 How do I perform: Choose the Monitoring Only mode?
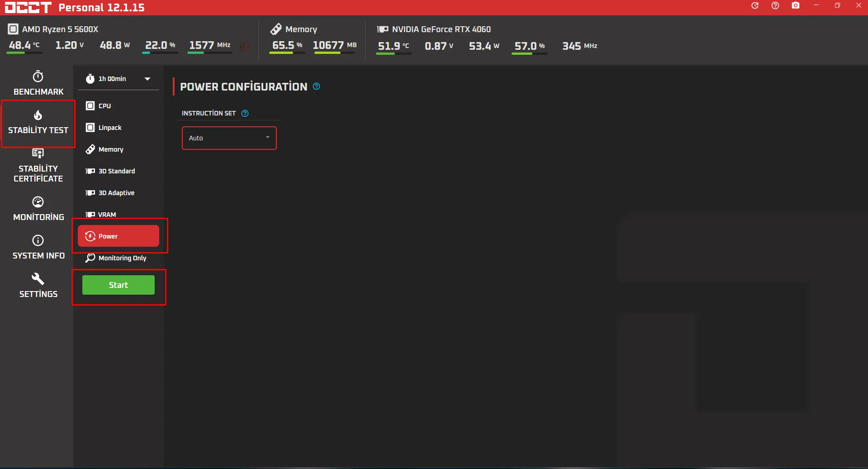pyautogui.click(x=119, y=258)
